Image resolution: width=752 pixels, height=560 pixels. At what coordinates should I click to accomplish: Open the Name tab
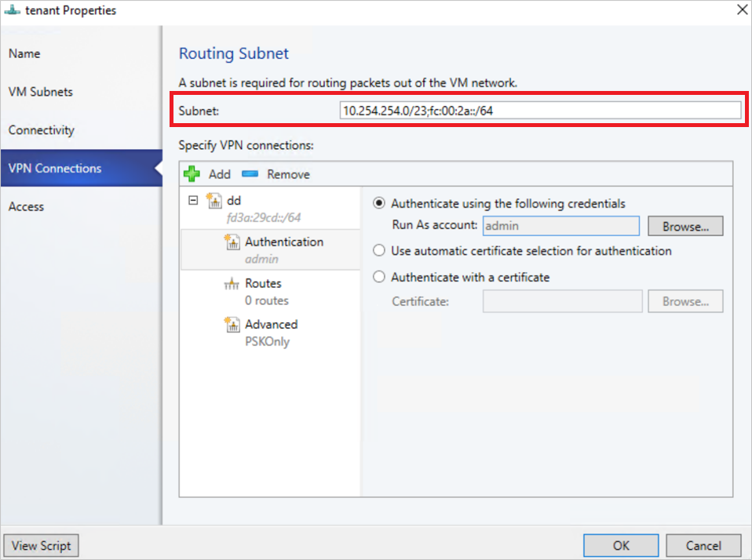[24, 53]
